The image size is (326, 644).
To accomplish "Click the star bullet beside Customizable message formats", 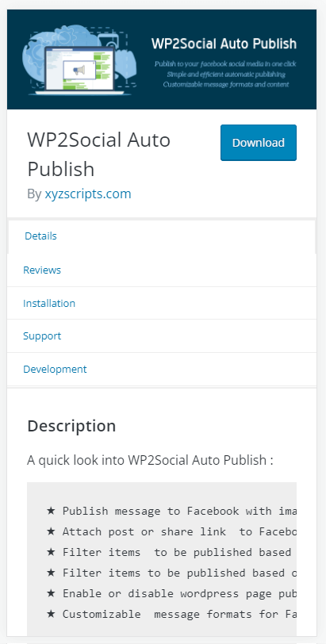I will (x=51, y=614).
